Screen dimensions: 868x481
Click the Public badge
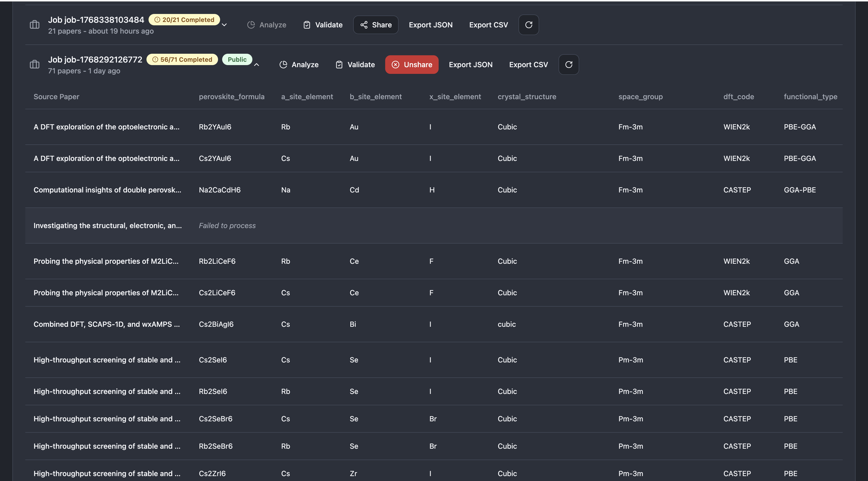pyautogui.click(x=237, y=59)
